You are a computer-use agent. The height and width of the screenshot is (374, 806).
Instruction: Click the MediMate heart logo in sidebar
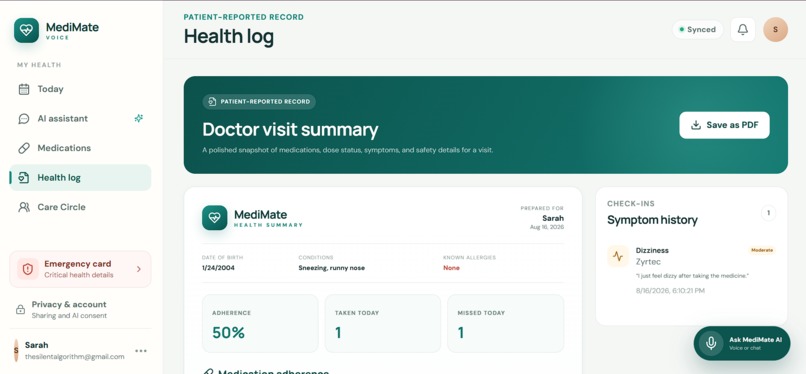point(26,30)
